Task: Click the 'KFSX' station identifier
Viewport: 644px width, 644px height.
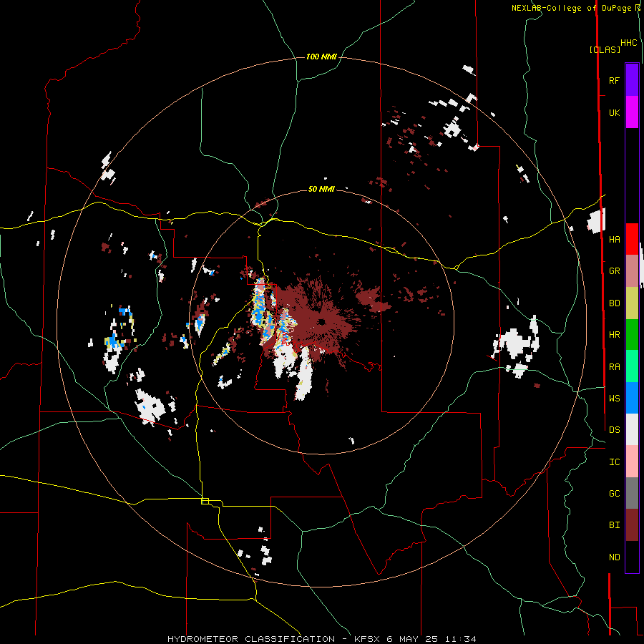Action: (368, 639)
